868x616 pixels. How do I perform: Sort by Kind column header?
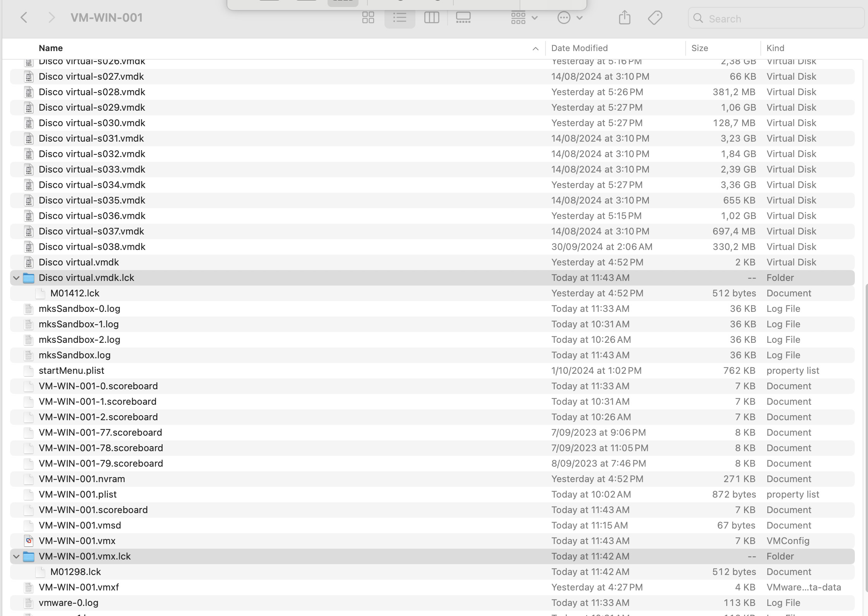click(x=775, y=48)
